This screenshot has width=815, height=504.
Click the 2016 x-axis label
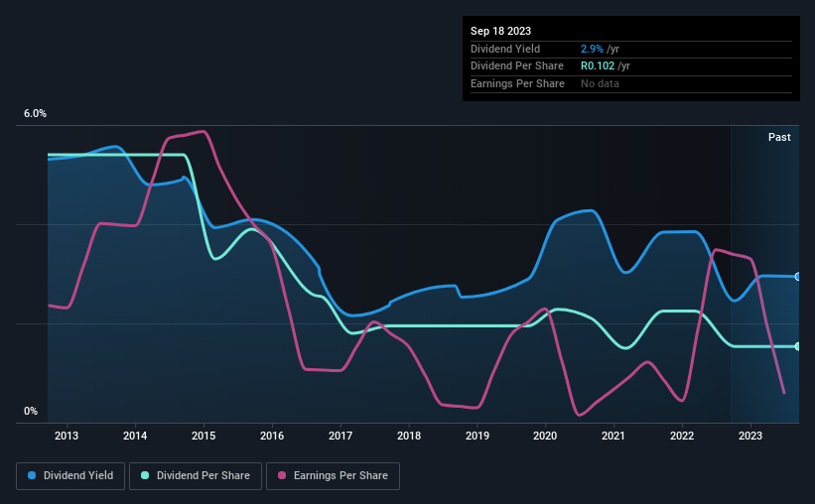(x=272, y=436)
